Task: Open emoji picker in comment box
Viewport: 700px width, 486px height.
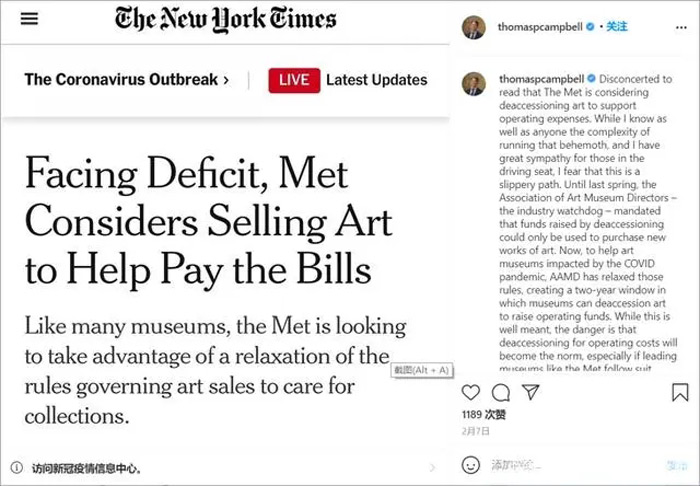Action: [x=471, y=465]
